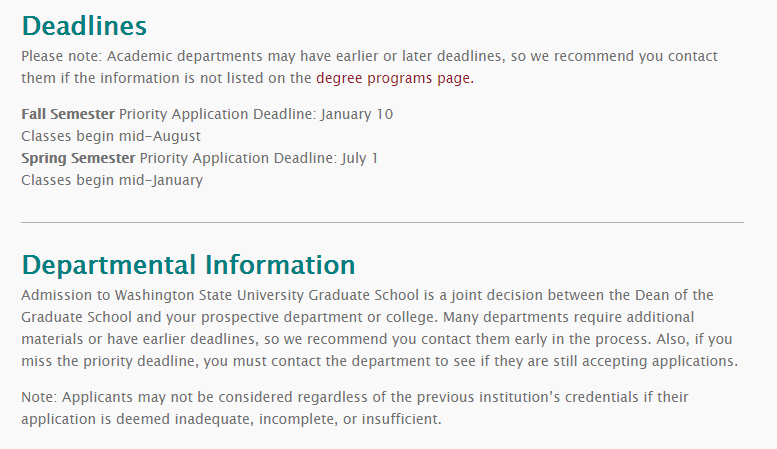The width and height of the screenshot is (777, 449).
Task: Open the degree programs page link
Action: click(394, 78)
